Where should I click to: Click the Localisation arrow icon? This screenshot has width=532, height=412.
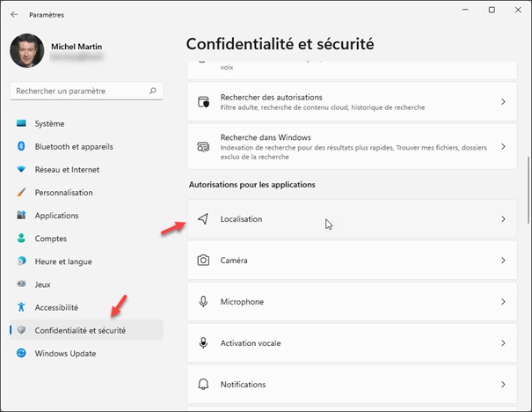203,218
